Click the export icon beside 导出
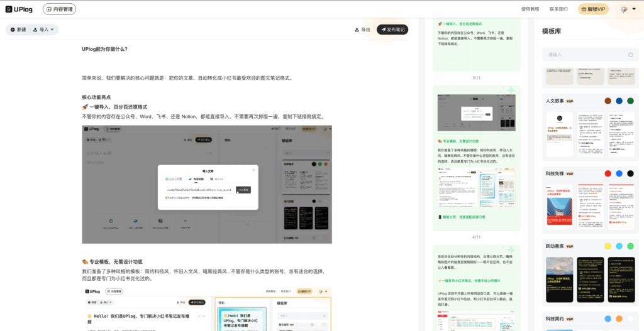 [x=357, y=30]
